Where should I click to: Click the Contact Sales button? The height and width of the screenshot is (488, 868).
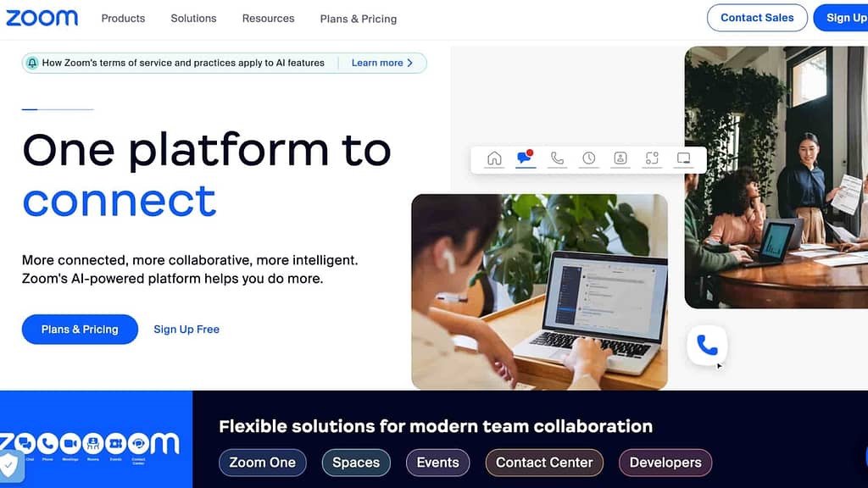tap(757, 18)
